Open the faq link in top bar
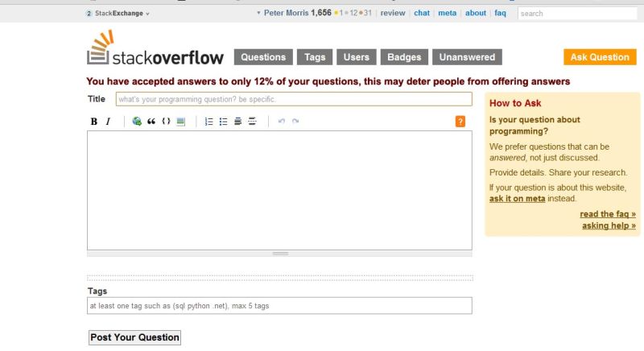 pyautogui.click(x=500, y=13)
